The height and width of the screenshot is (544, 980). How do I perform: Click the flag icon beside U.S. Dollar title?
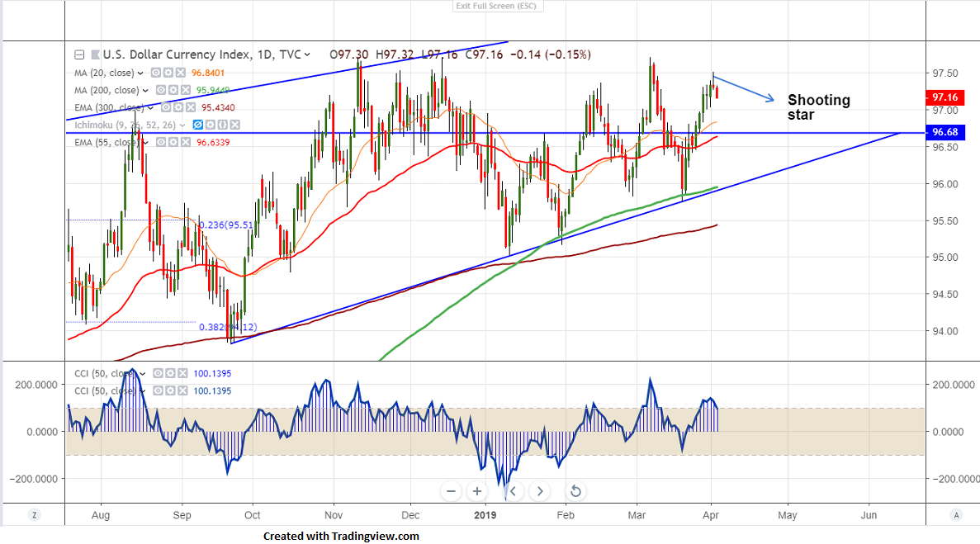(x=95, y=55)
